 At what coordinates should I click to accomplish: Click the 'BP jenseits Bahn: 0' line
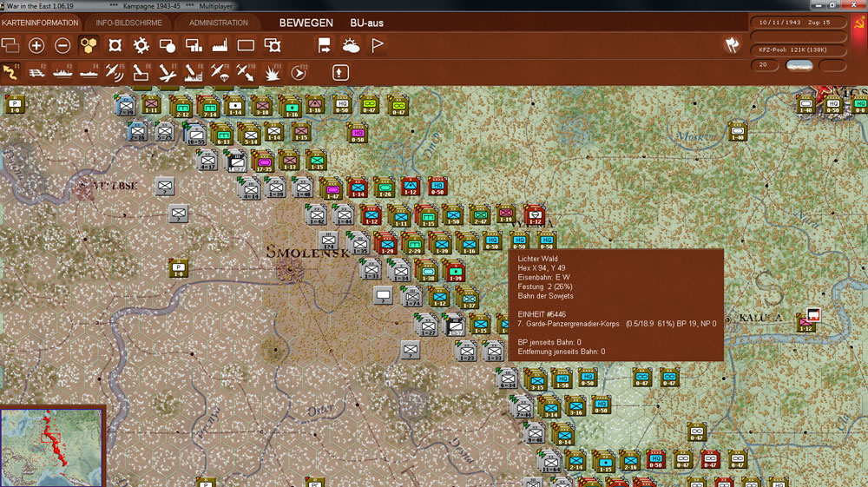[549, 342]
